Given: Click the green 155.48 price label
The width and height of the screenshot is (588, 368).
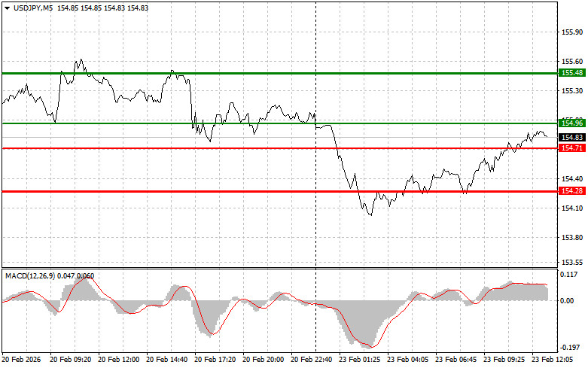Looking at the screenshot, I should pyautogui.click(x=571, y=73).
